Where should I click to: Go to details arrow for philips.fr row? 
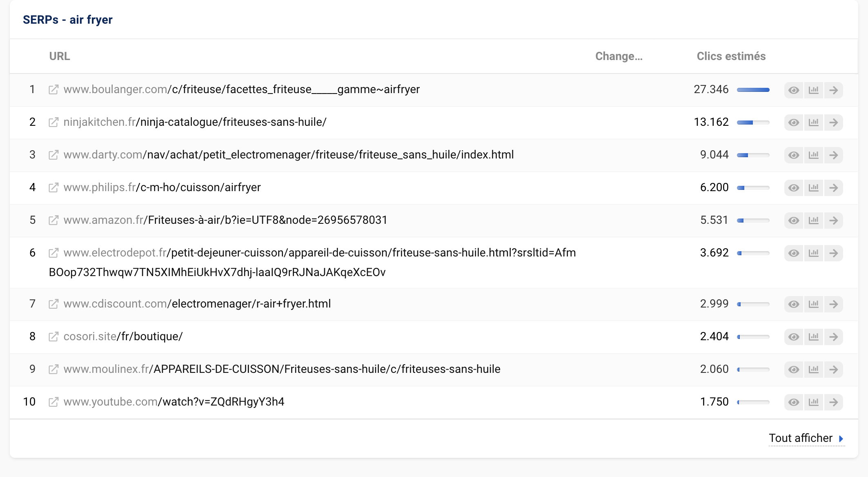coord(834,187)
